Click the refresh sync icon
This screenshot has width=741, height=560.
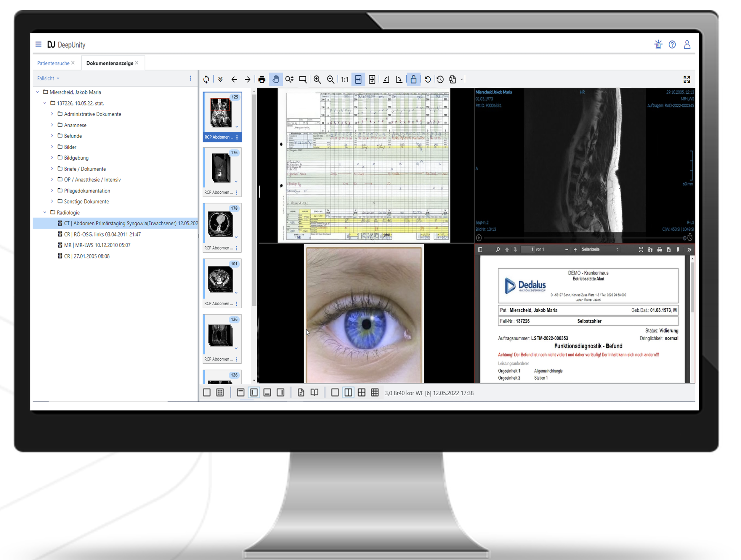[x=206, y=79]
